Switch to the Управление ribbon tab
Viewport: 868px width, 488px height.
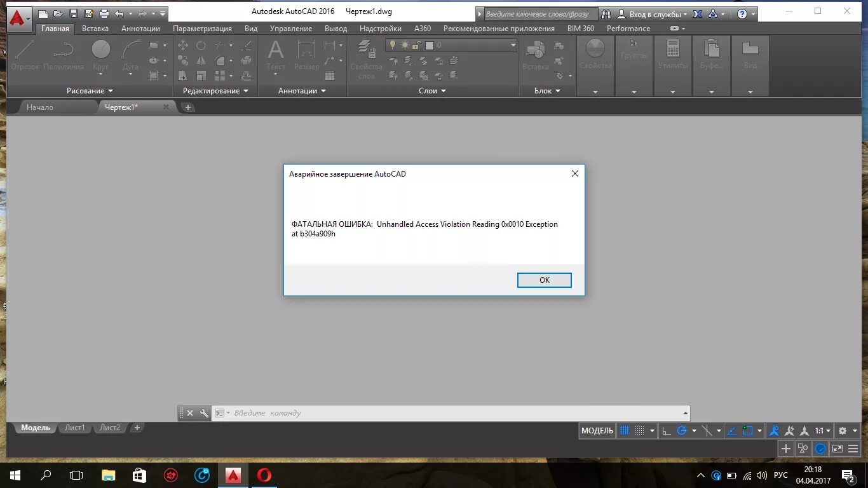pos(291,29)
